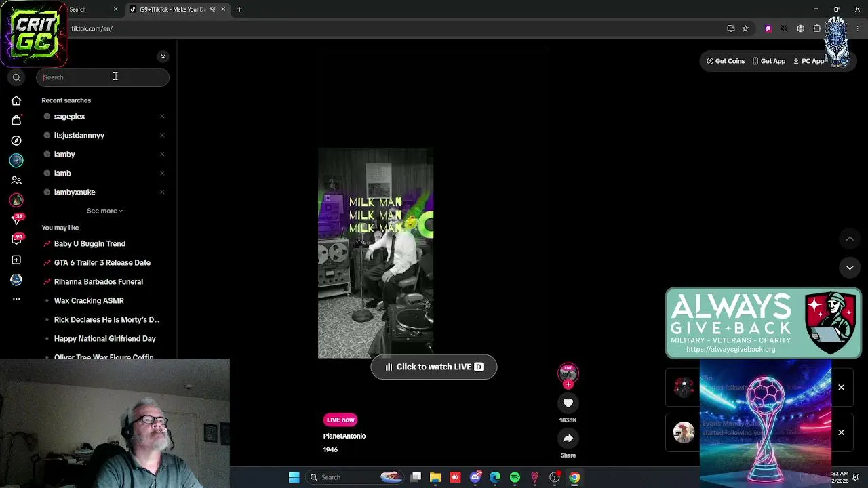Open 'Wax Cracking ASMR' suggestion
Viewport: 868px width, 488px height.
89,301
